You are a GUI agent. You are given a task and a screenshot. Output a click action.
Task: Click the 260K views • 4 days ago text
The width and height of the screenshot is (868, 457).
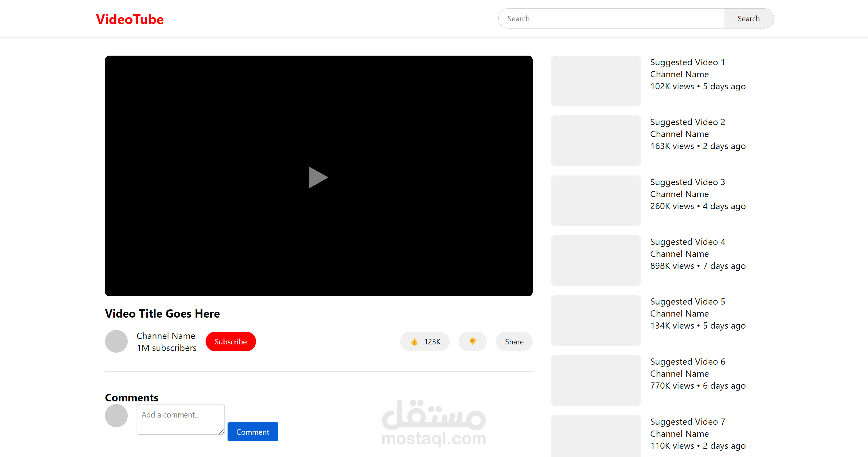[698, 206]
